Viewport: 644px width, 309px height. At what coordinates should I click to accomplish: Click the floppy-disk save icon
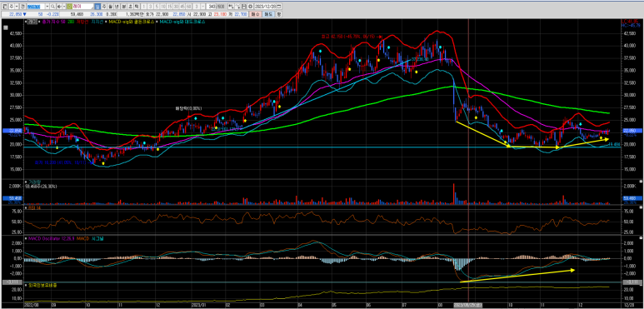click(244, 7)
